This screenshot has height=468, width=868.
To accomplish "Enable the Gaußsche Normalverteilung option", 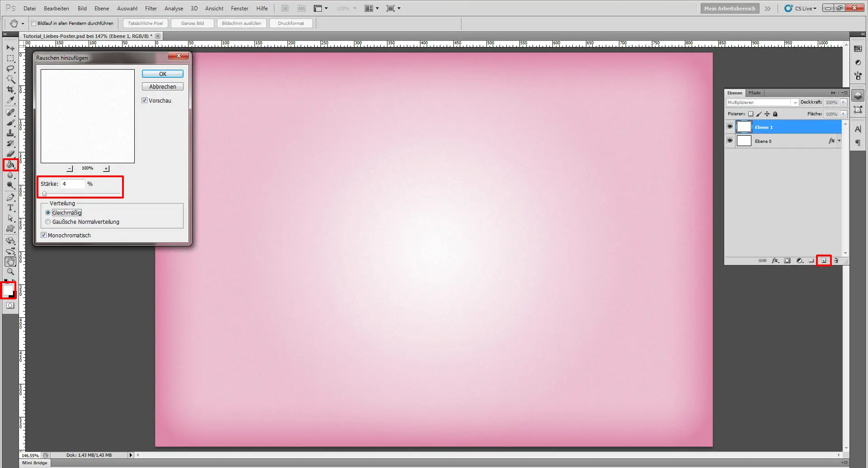I will (48, 222).
